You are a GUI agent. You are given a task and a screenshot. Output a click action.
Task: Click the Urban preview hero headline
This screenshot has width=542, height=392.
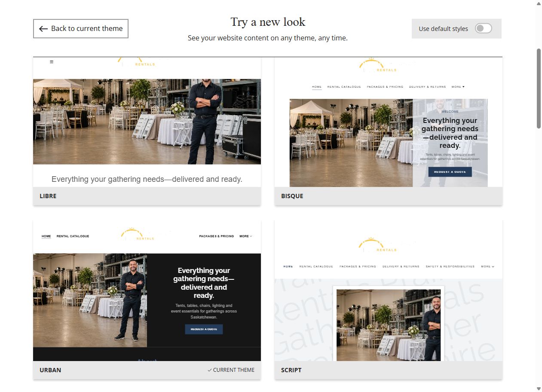(x=204, y=283)
